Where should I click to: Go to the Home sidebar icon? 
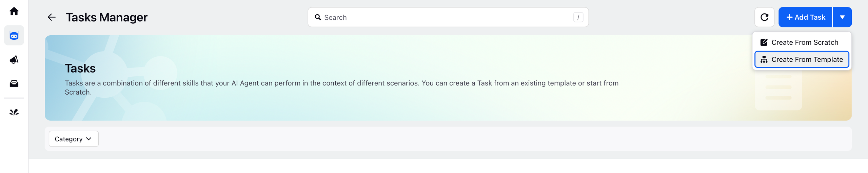[x=14, y=11]
